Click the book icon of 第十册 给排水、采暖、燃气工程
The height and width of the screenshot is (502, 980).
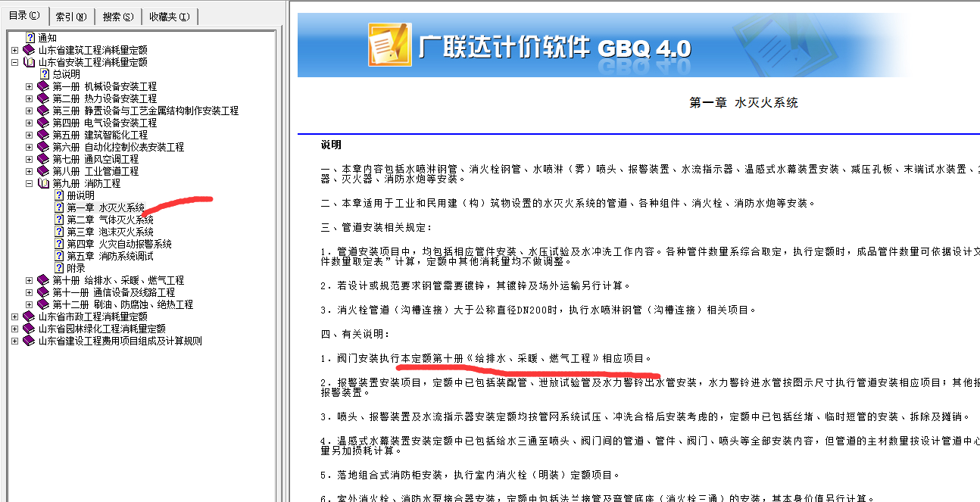[x=43, y=280]
